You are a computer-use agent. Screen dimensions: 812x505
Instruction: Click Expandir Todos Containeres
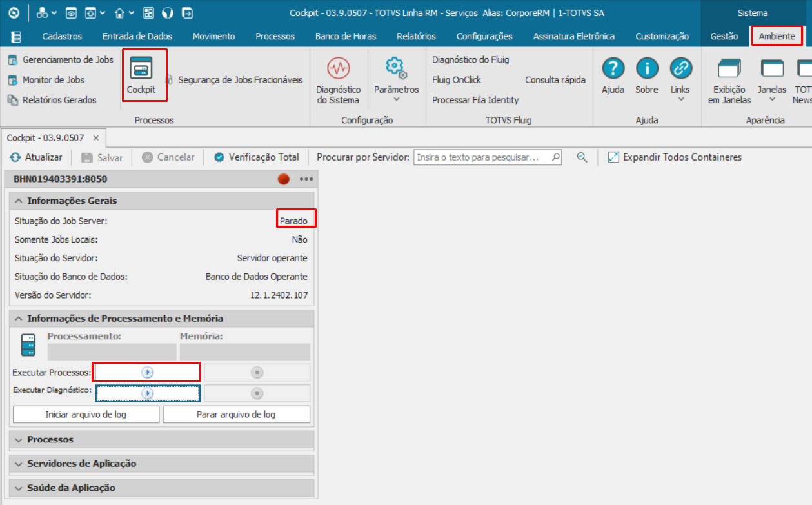[675, 157]
